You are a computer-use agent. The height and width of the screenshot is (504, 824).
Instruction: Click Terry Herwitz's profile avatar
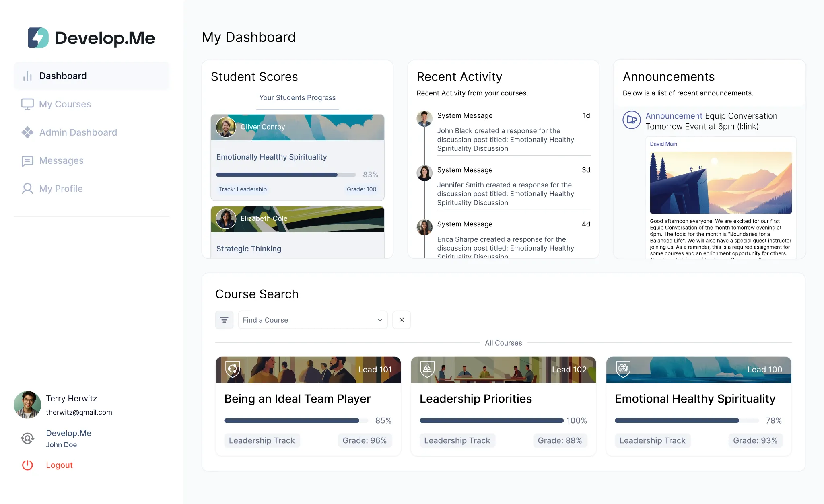(27, 405)
